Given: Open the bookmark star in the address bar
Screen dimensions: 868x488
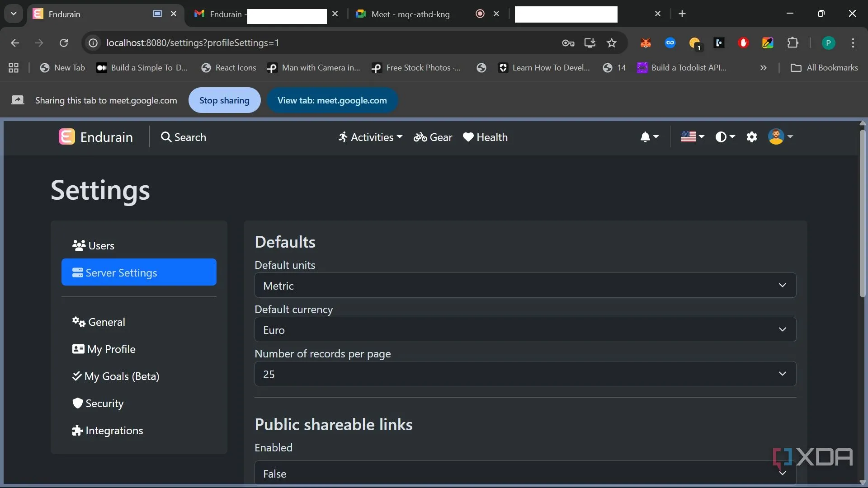Looking at the screenshot, I should (612, 43).
